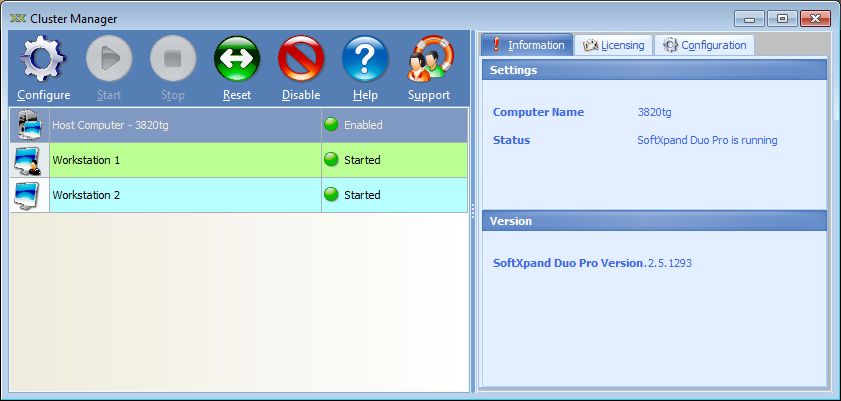Screen dimensions: 841x401
Task: Click the version number 2.5.1293
Action: [669, 263]
